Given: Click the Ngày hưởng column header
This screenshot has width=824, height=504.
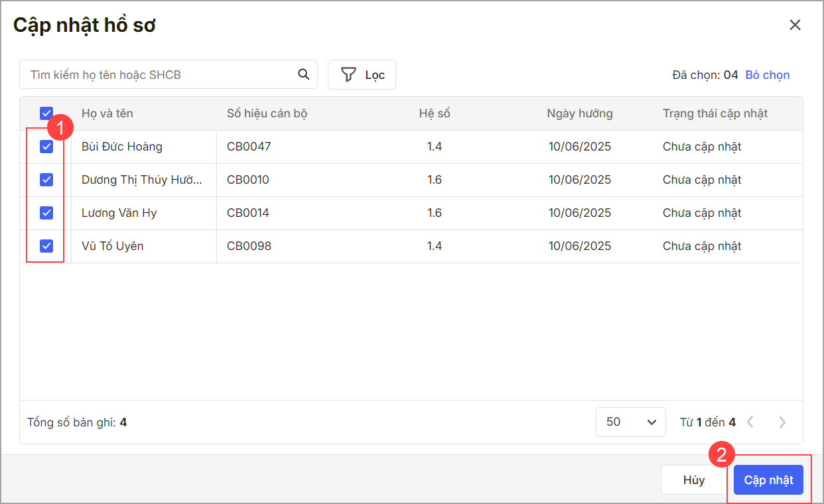Looking at the screenshot, I should pos(580,113).
